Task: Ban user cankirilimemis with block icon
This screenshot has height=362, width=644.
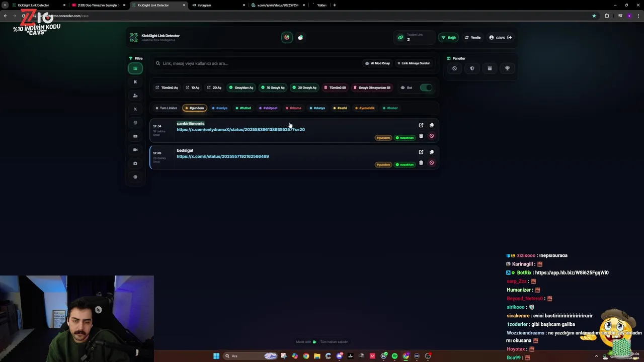Action: pos(431,136)
